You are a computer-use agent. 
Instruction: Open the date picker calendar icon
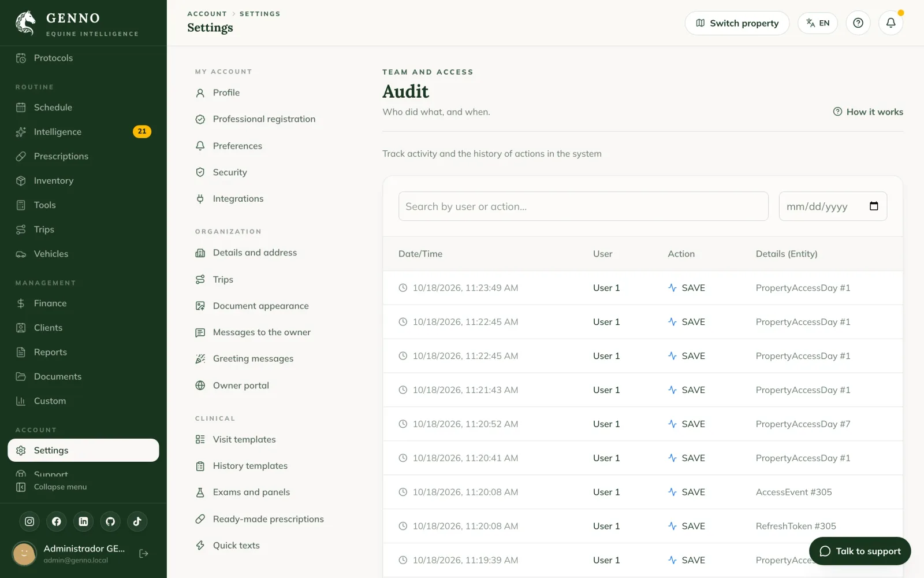tap(874, 206)
